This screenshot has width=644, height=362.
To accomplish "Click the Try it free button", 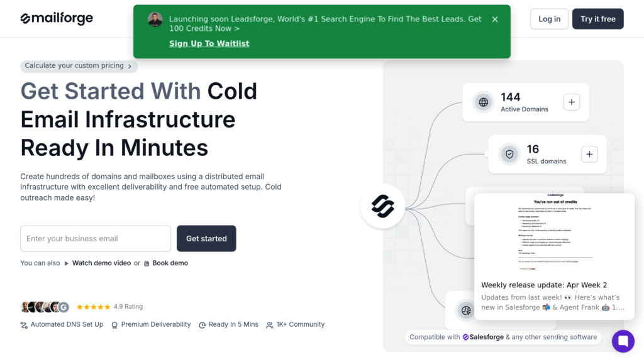I will (597, 19).
